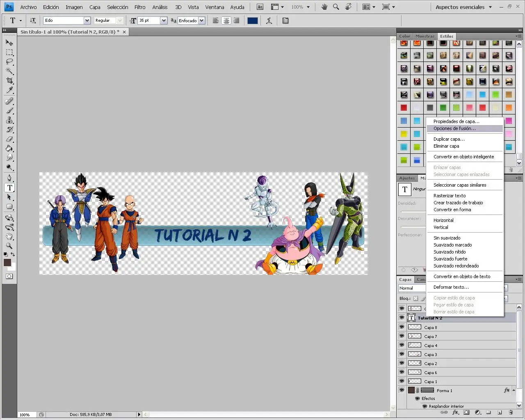Open the Filtro menu
Screen dimensions: 525x420
[140, 7]
